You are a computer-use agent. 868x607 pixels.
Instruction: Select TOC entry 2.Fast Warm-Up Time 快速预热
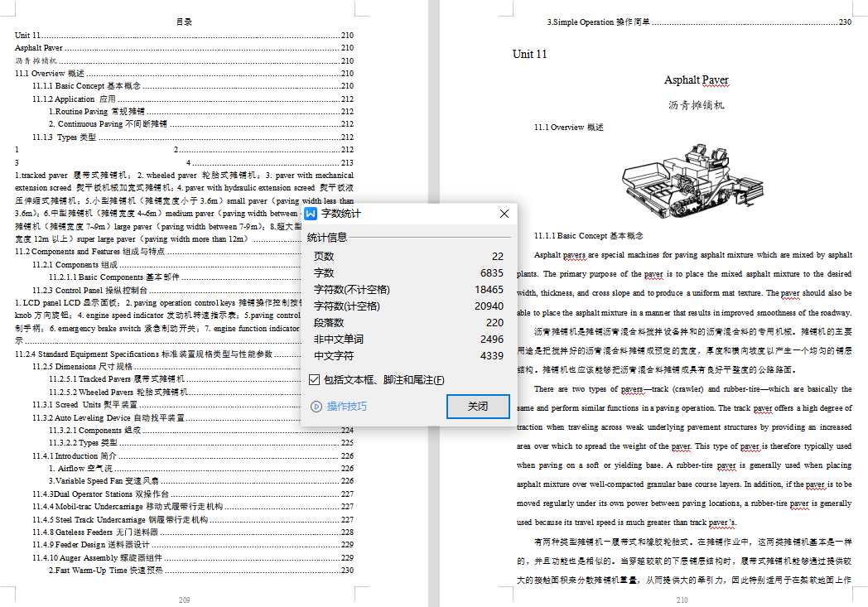[x=105, y=571]
